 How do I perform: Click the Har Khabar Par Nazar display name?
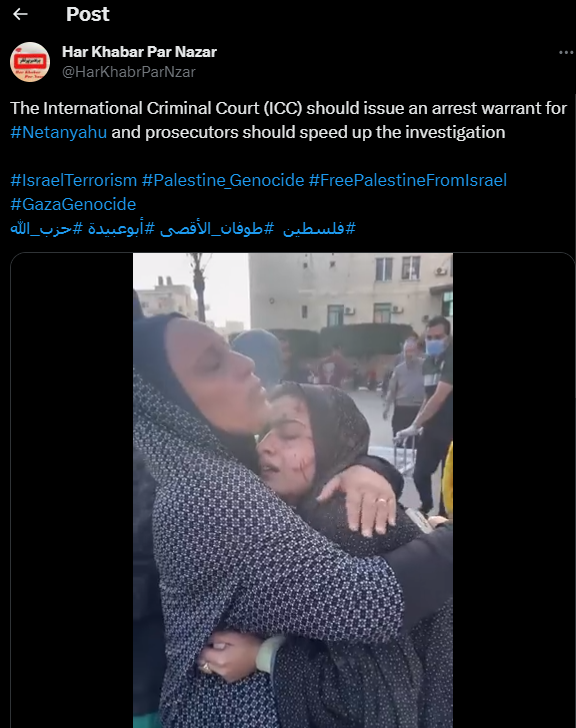pos(139,52)
